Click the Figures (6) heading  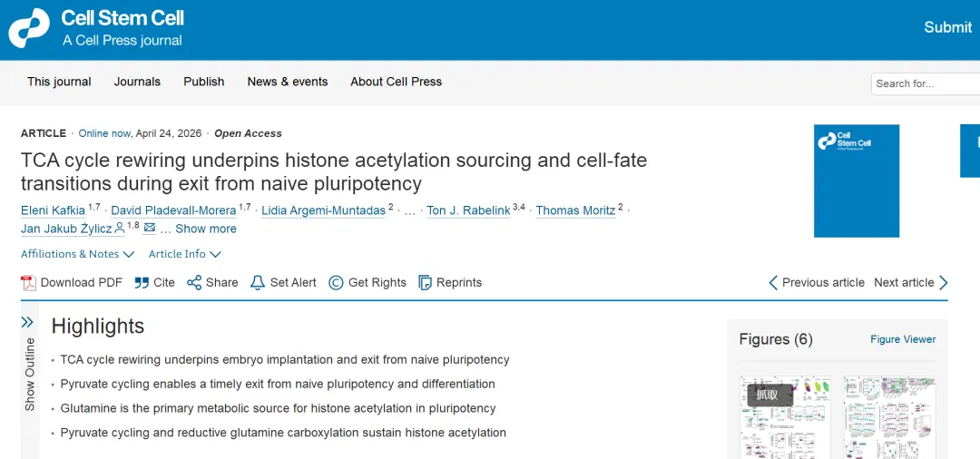[x=776, y=339]
